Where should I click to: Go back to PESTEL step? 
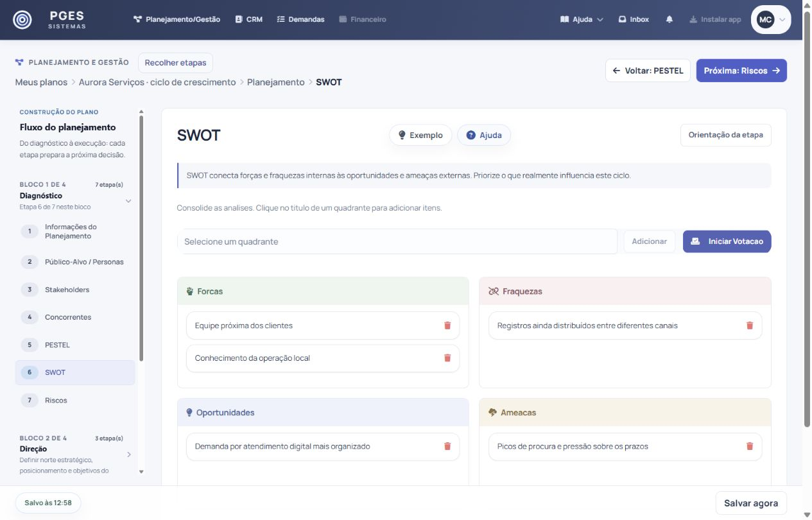click(648, 71)
